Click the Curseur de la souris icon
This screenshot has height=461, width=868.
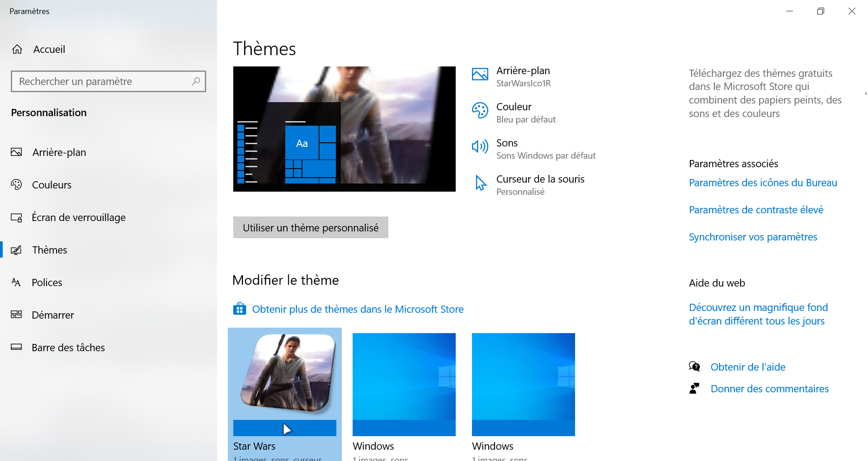click(481, 183)
